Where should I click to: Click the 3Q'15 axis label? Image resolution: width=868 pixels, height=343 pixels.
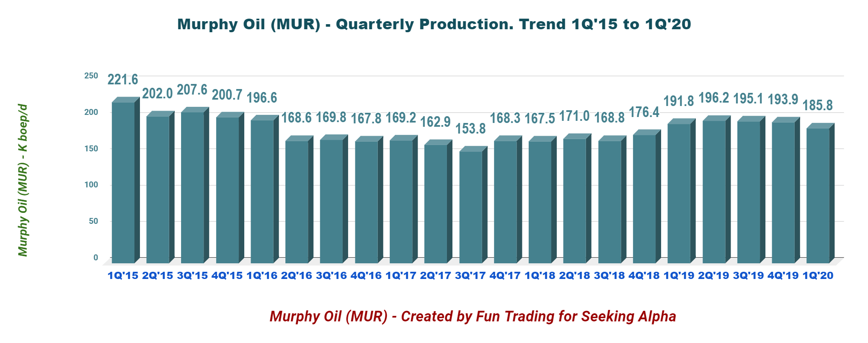point(193,276)
